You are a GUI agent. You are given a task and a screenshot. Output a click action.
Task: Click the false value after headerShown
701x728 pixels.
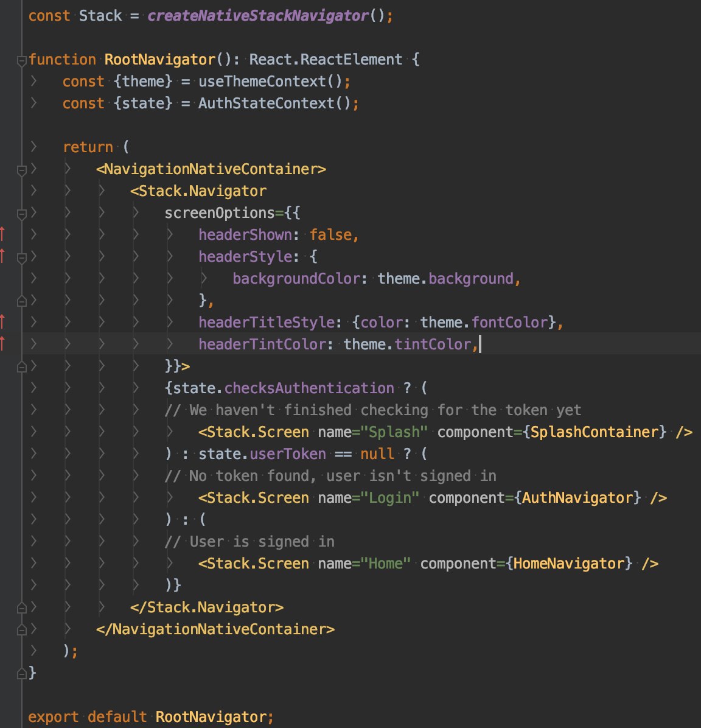[x=330, y=234]
